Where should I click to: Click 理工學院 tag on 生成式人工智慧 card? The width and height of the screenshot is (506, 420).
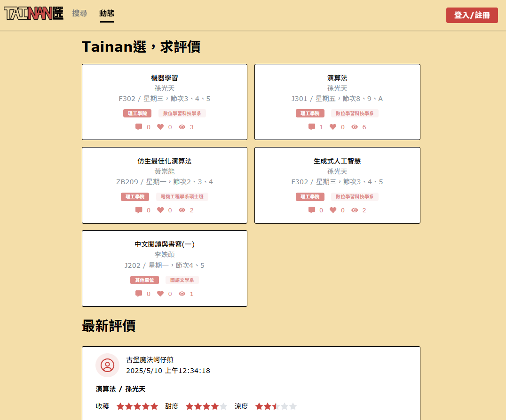(x=310, y=197)
